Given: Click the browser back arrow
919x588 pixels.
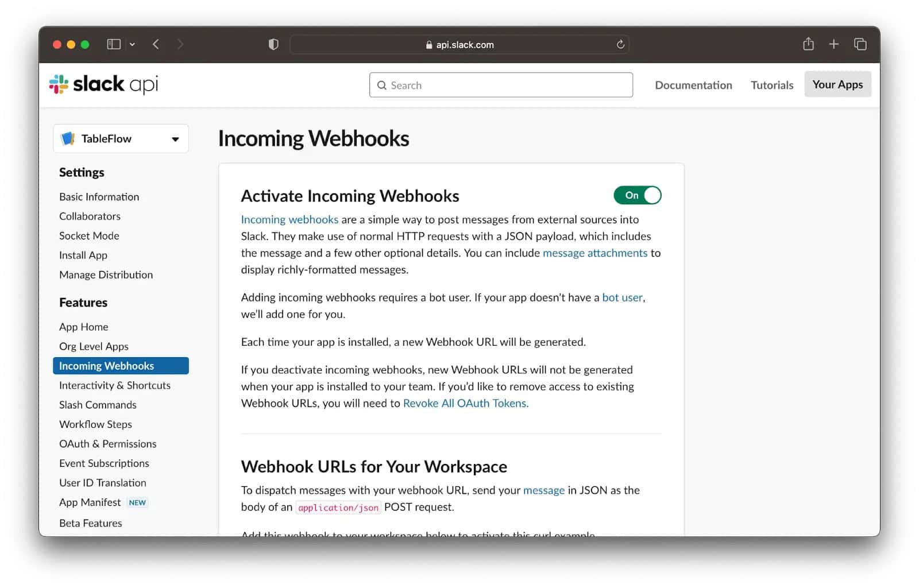Looking at the screenshot, I should coord(156,44).
